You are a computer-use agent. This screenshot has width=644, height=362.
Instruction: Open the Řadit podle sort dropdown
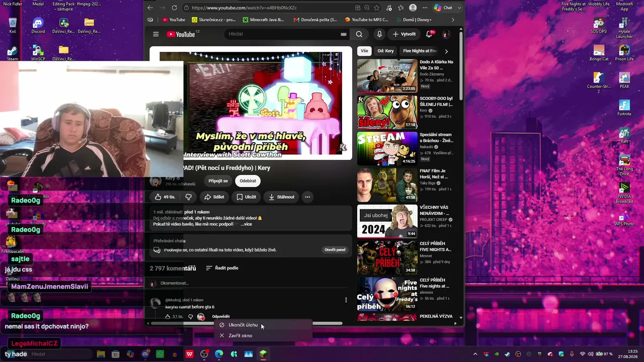pos(222,268)
